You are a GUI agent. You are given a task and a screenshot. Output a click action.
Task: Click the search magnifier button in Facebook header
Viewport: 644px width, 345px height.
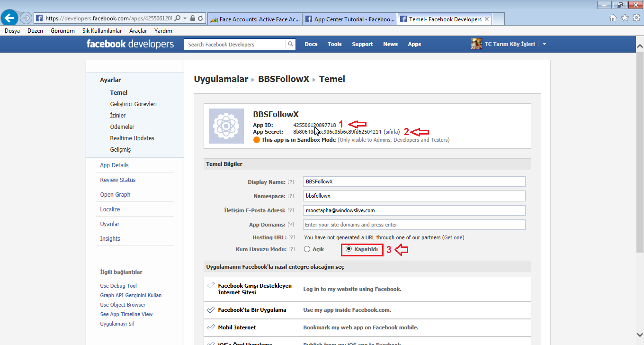point(291,44)
